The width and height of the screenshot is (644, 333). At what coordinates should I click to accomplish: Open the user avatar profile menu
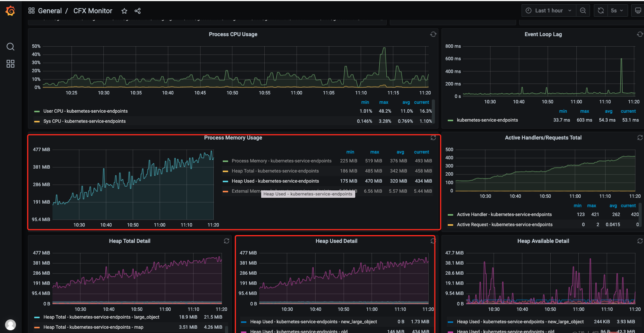(10, 324)
